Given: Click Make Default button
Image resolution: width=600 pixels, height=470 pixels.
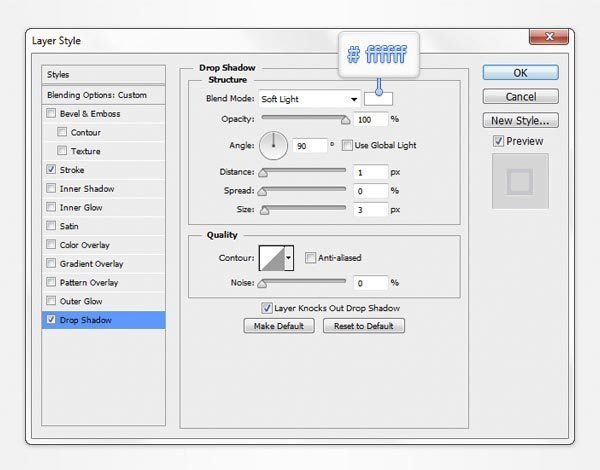Looking at the screenshot, I should coord(279,326).
